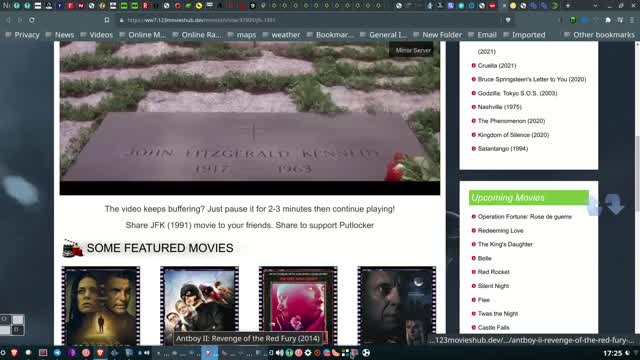Open The King's Daughter link
Viewport: 640px width, 360px height.
(505, 244)
